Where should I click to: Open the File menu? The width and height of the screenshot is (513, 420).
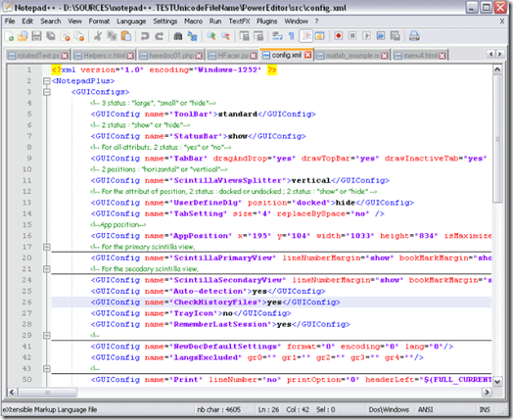(x=10, y=22)
